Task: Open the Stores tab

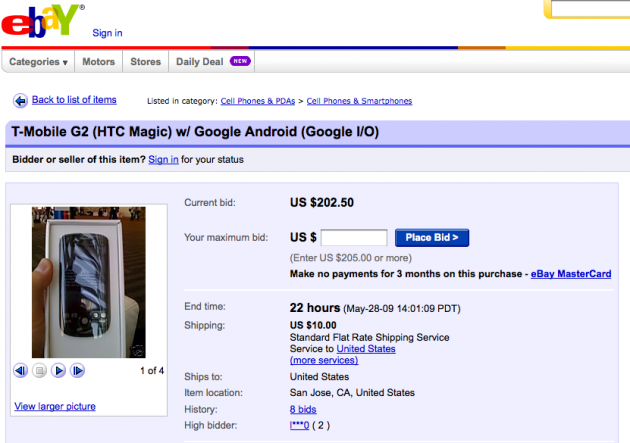Action: 146,62
